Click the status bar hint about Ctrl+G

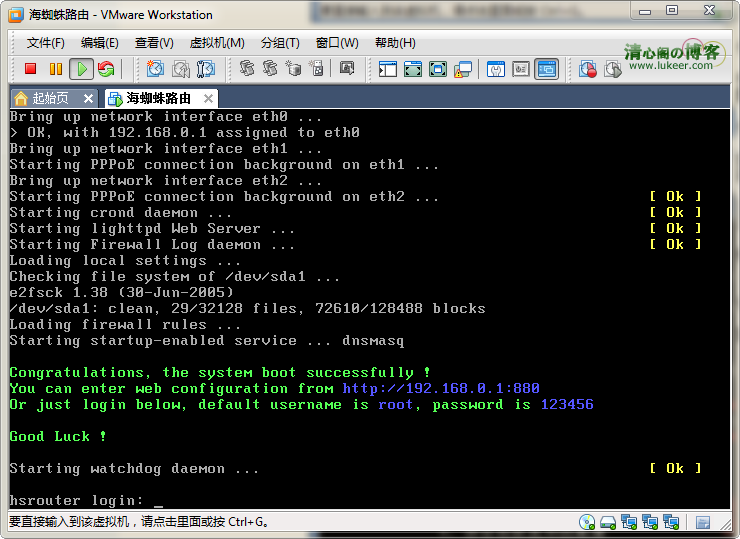pyautogui.click(x=139, y=522)
